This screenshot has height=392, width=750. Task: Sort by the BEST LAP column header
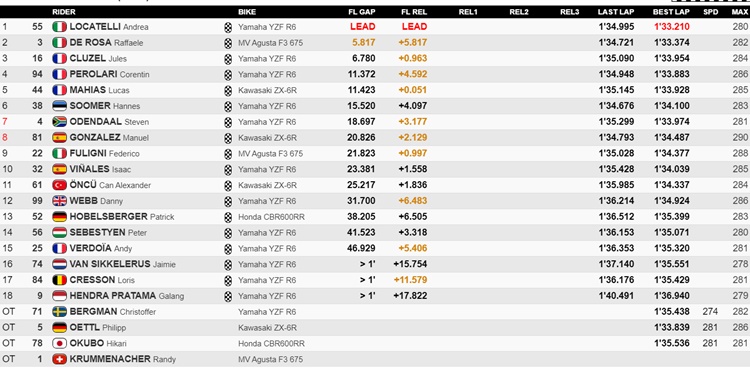671,12
